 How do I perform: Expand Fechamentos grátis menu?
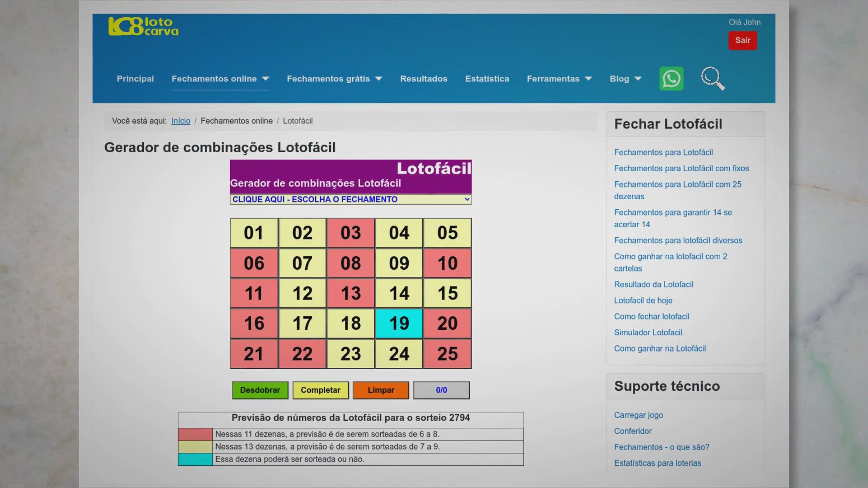pyautogui.click(x=335, y=79)
